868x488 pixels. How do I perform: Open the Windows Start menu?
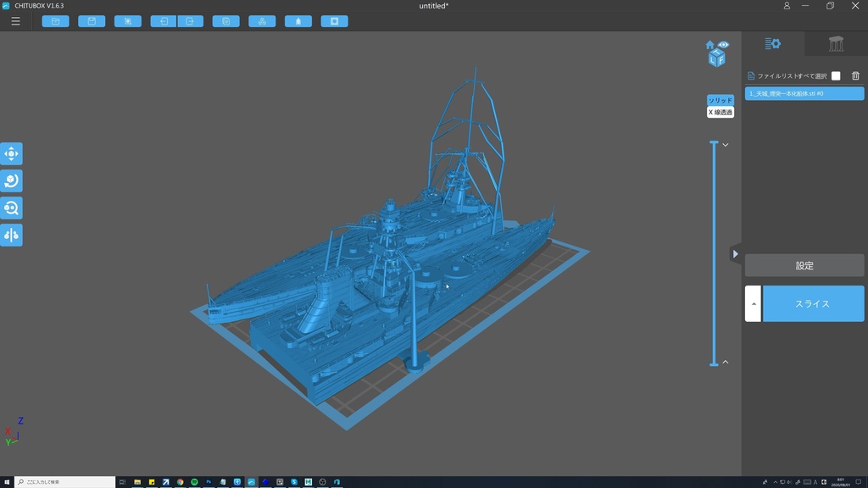click(7, 482)
